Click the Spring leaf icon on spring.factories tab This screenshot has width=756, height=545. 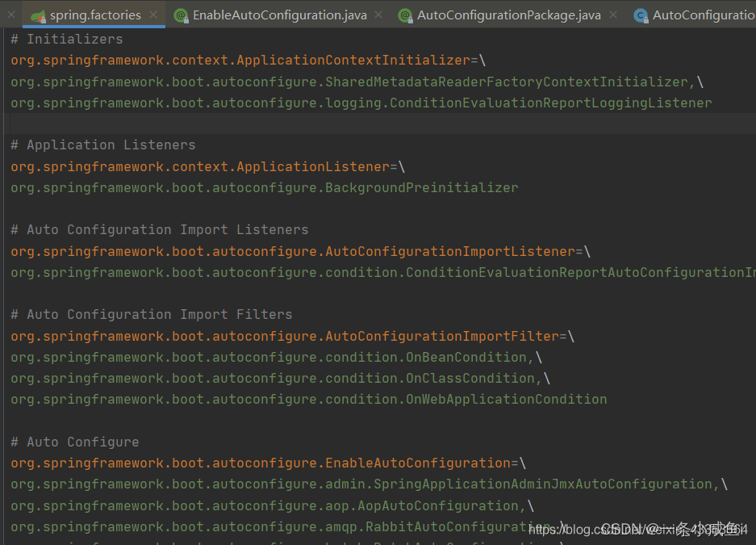point(35,14)
